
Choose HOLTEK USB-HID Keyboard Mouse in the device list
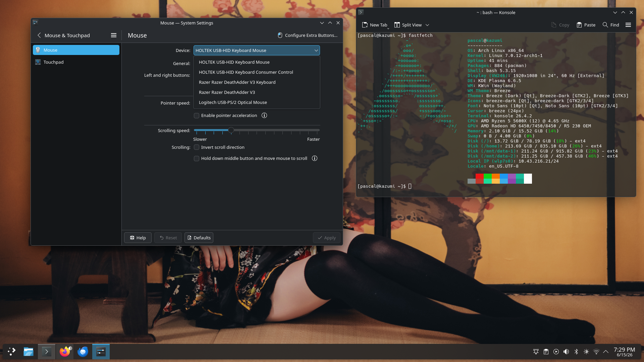(x=257, y=62)
